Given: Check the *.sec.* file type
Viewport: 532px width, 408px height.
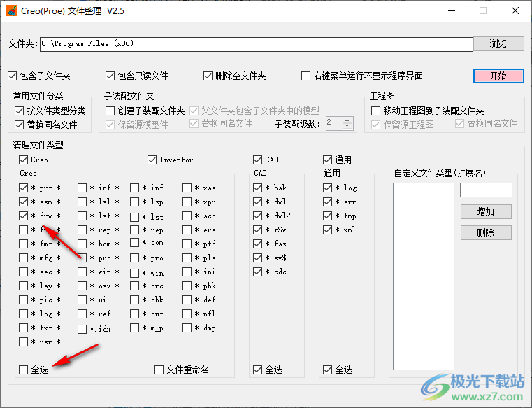Looking at the screenshot, I should click(x=23, y=272).
